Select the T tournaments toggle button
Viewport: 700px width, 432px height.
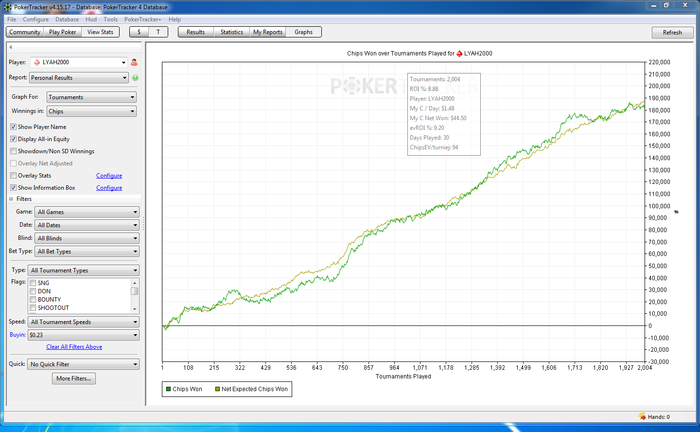tap(158, 32)
